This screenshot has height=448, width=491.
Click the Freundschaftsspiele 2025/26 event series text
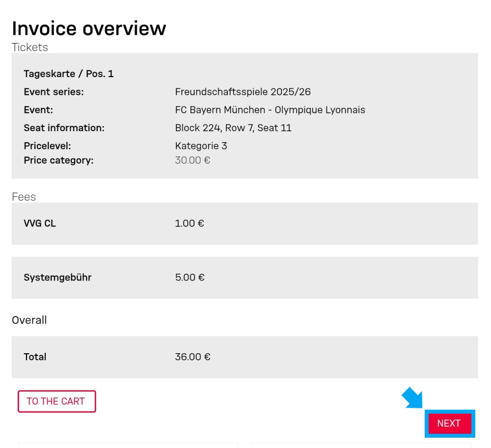tap(243, 92)
